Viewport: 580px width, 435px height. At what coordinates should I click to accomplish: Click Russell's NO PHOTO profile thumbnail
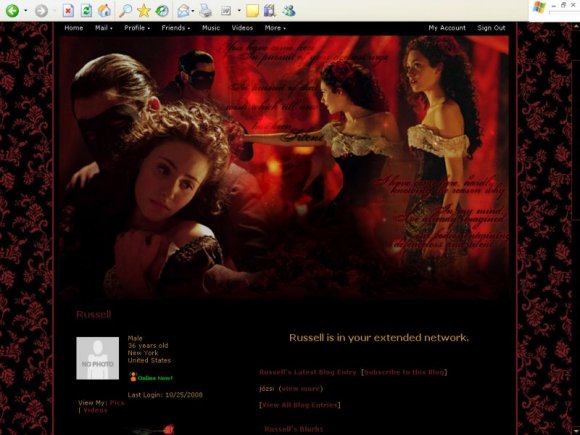98,358
